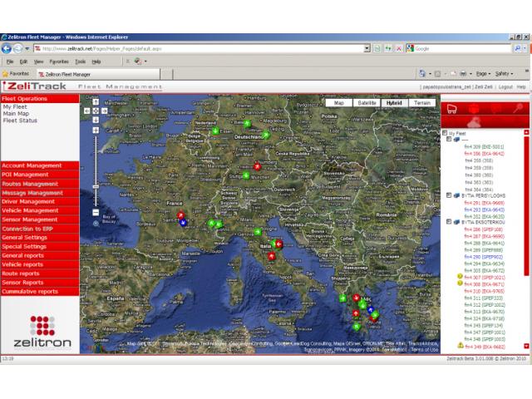532x399 pixels.
Task: Select the vehicle fm4 309 in the fleet tree
Action: click(x=484, y=147)
